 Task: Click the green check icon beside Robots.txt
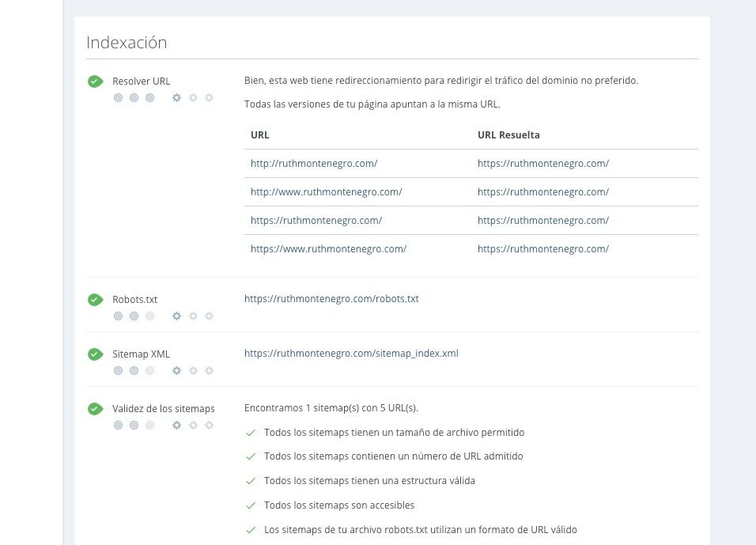(96, 300)
